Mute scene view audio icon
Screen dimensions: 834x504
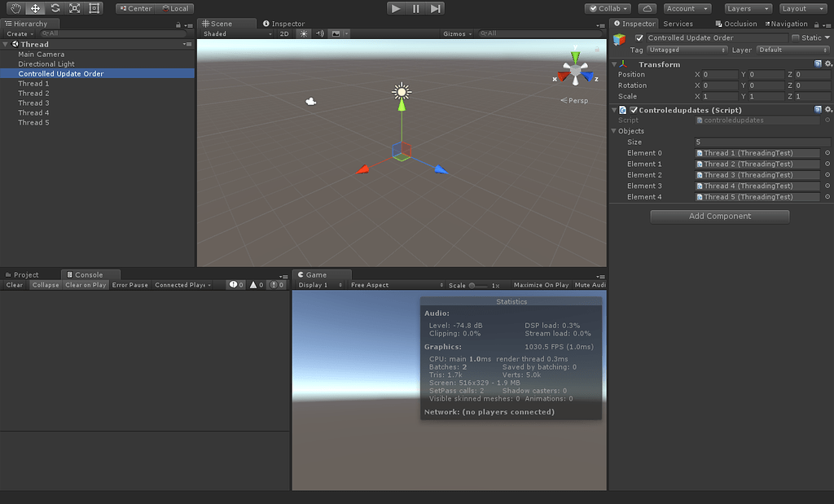[320, 33]
